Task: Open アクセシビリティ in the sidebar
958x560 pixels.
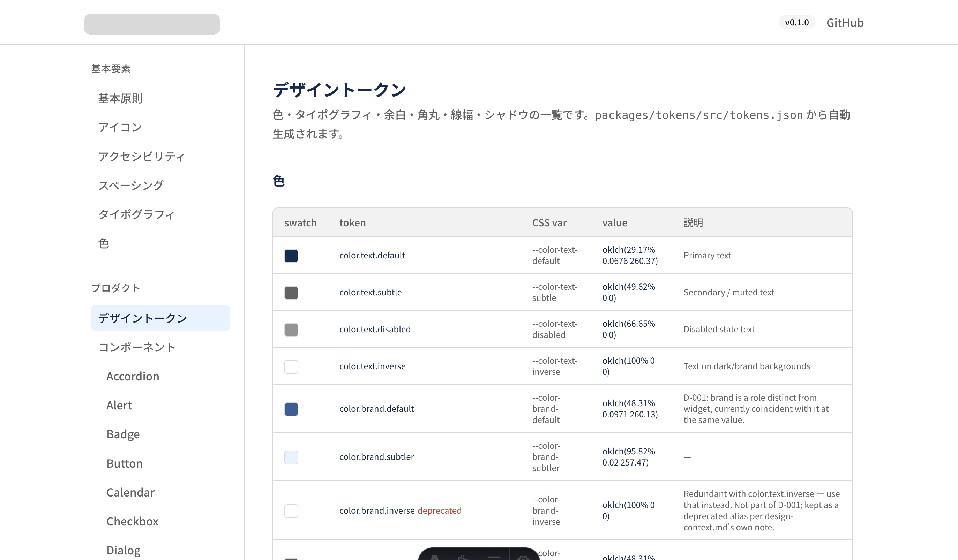Action: 141,156
